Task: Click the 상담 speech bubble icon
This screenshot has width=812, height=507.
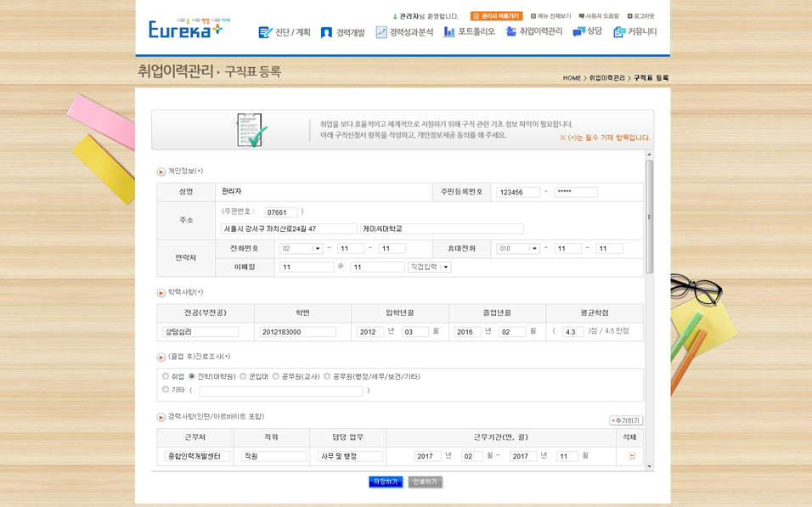Action: coord(578,31)
